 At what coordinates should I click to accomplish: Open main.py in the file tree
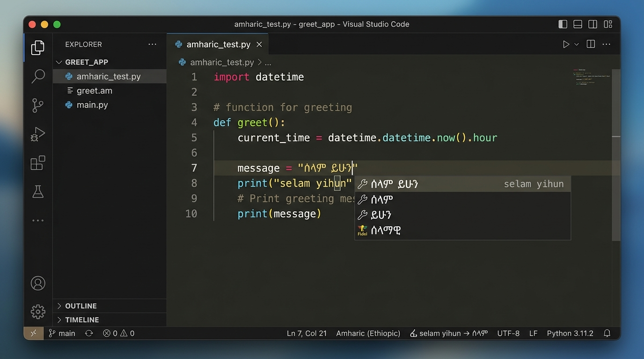[x=110, y=105]
